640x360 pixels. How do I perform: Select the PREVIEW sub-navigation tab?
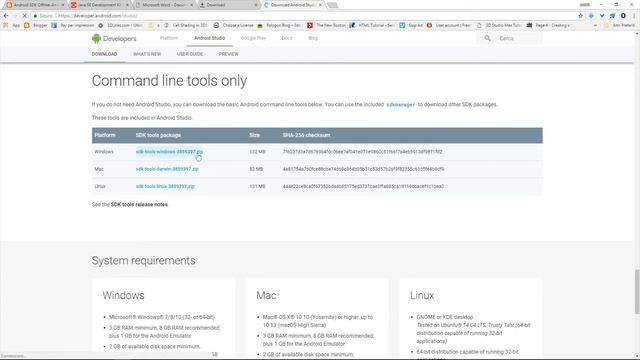click(229, 54)
